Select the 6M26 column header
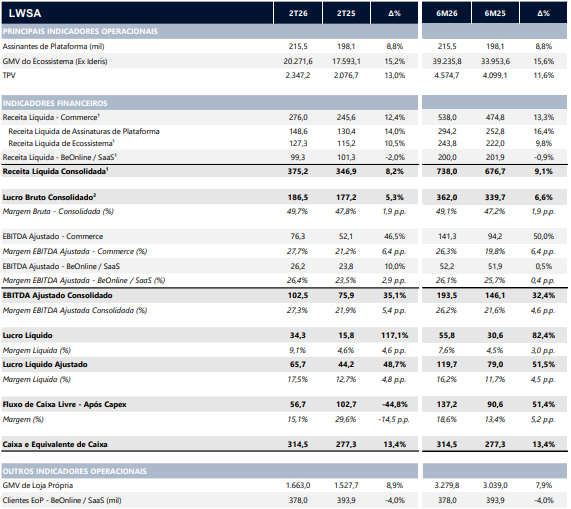The width and height of the screenshot is (571, 509). click(447, 13)
